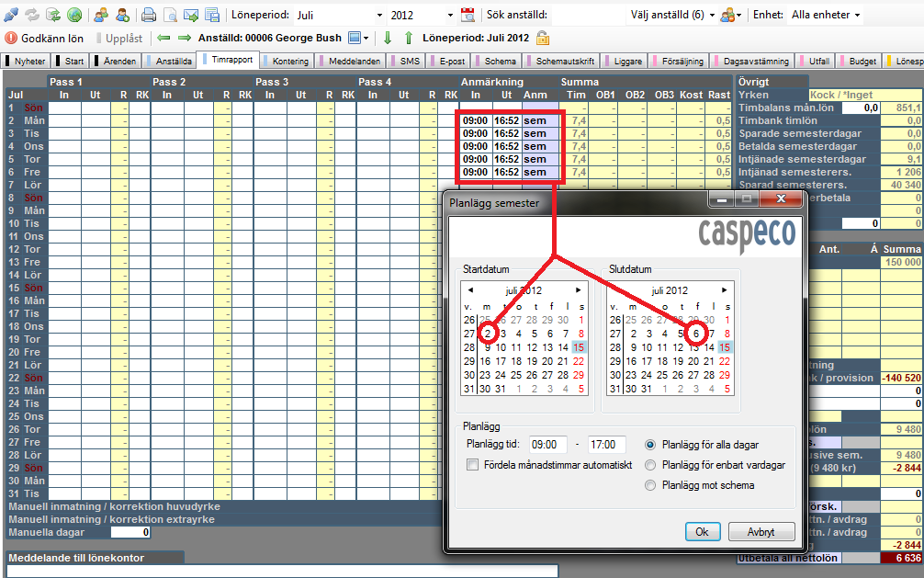Select date 20 in Slutdatum calendar
Image resolution: width=924 pixels, height=578 pixels.
pos(693,361)
